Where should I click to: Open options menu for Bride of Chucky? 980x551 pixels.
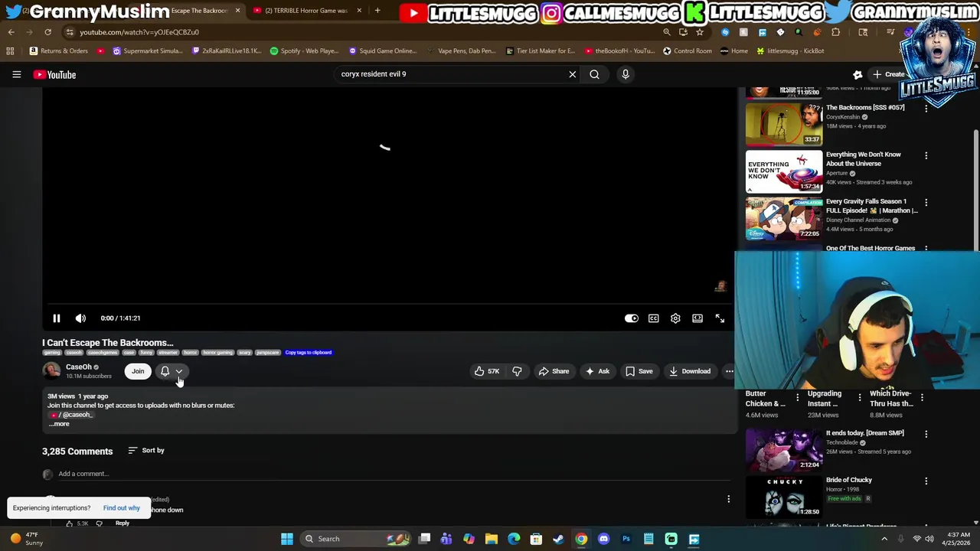pyautogui.click(x=926, y=481)
